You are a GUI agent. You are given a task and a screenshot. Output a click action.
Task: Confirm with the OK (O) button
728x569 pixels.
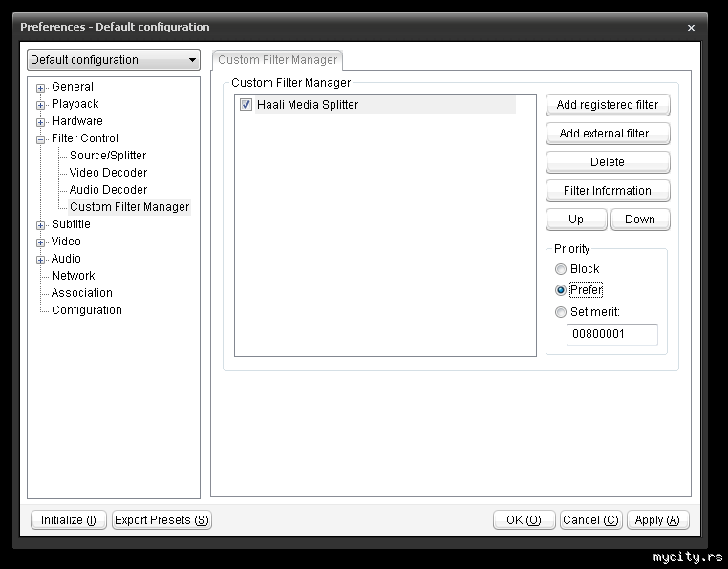click(x=525, y=520)
